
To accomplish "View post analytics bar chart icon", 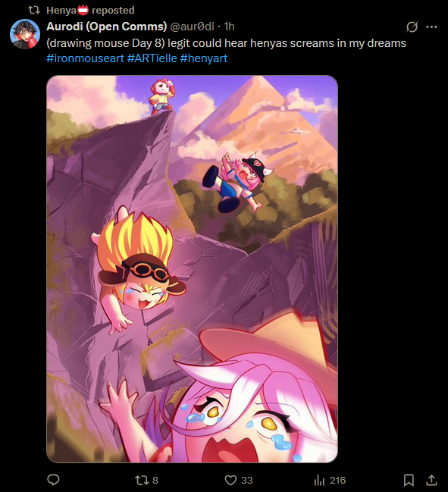I will pos(319,480).
